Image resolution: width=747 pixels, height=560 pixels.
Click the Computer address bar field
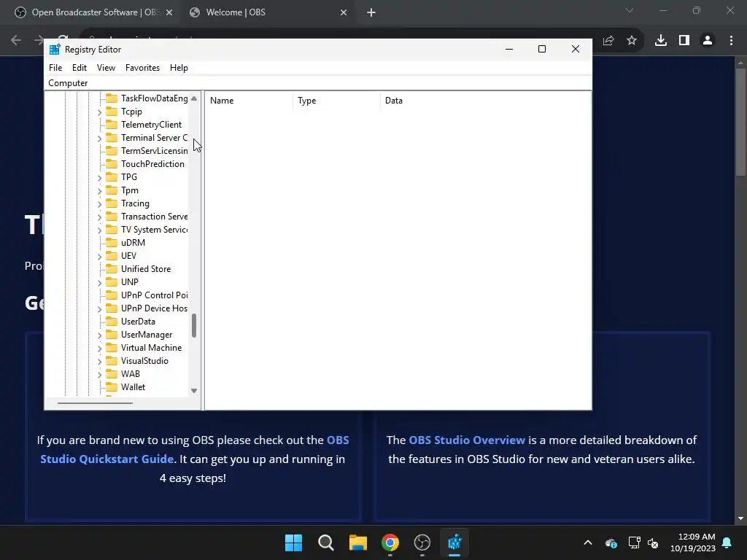[318, 83]
